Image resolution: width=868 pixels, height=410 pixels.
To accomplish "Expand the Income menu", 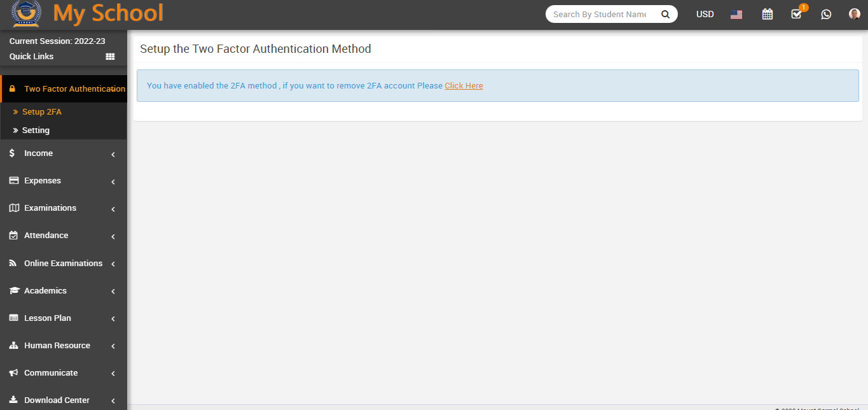I will (x=64, y=153).
